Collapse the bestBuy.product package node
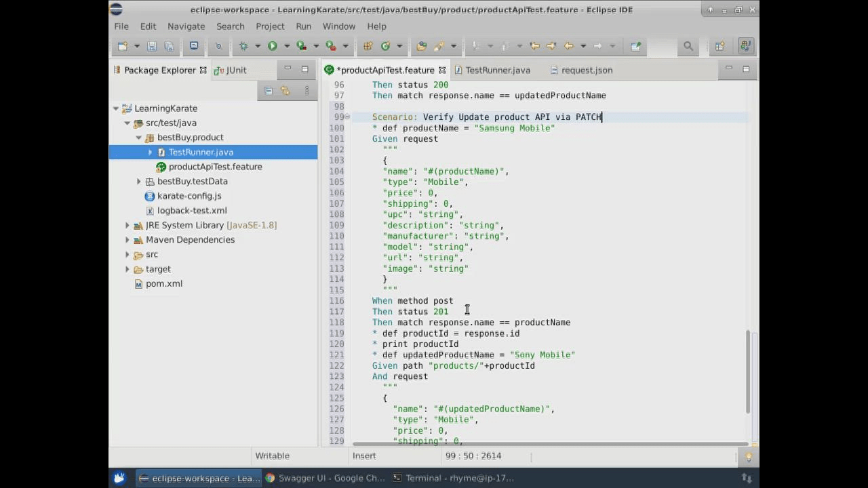The image size is (868, 488). (138, 137)
